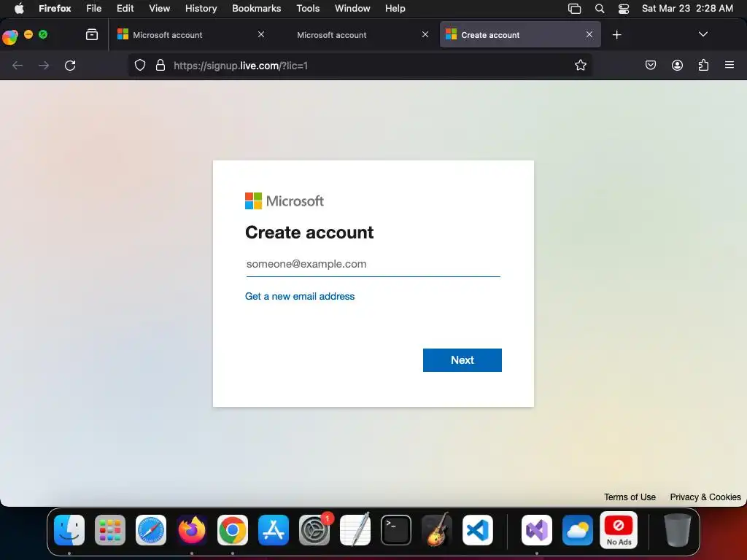Screen dimensions: 747x560
Task: Open Spotlight search in the menu bar
Action: [x=600, y=8]
